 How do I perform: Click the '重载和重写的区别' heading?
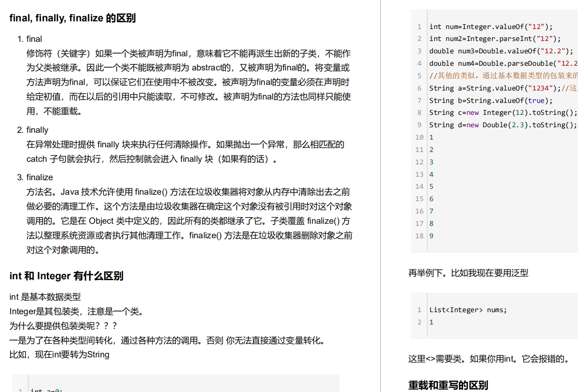(448, 385)
